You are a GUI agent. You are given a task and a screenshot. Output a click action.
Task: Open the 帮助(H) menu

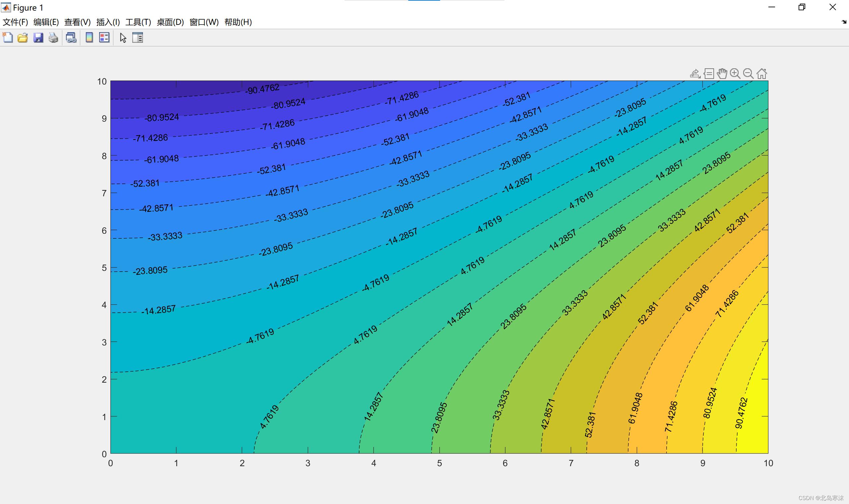coord(238,22)
